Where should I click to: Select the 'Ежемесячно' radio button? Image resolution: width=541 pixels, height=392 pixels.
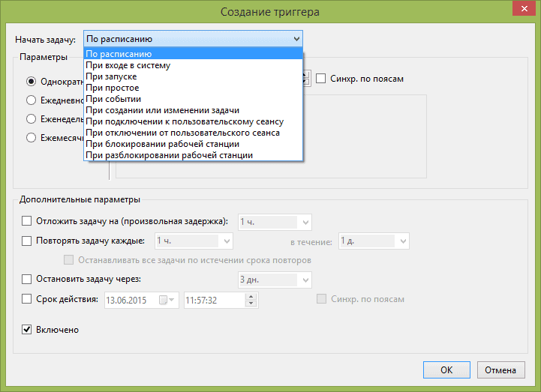coord(31,138)
